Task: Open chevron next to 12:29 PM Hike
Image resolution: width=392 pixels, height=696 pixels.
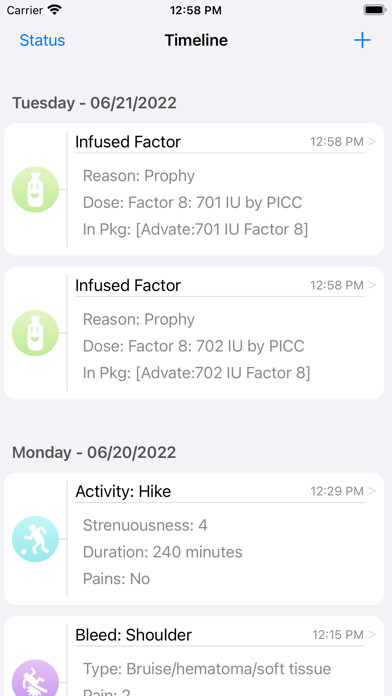Action: (372, 491)
